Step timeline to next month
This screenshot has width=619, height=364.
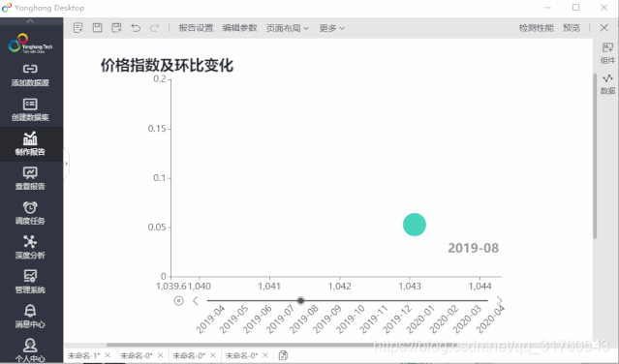click(500, 301)
